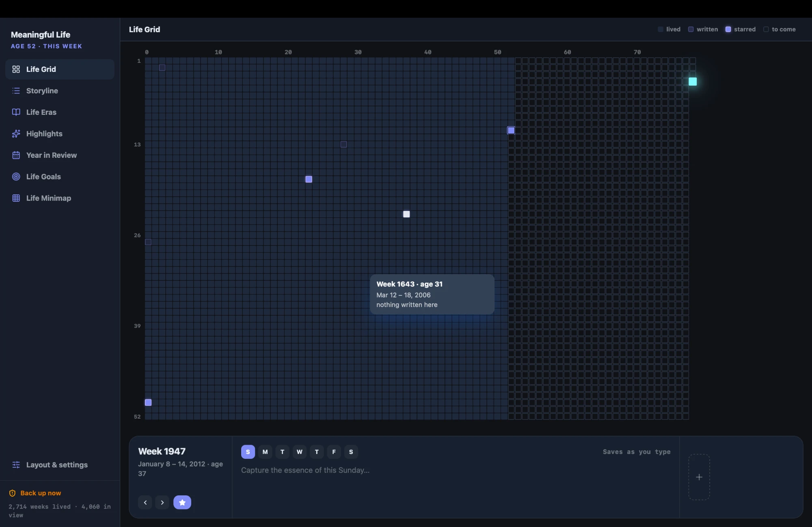Select Sunday day toggle

point(248,452)
